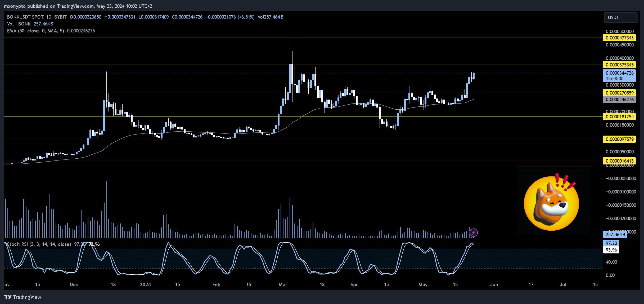This screenshot has height=304, width=644.
Task: Click the 0.0000500000 price axis tick
Action: (x=620, y=32)
